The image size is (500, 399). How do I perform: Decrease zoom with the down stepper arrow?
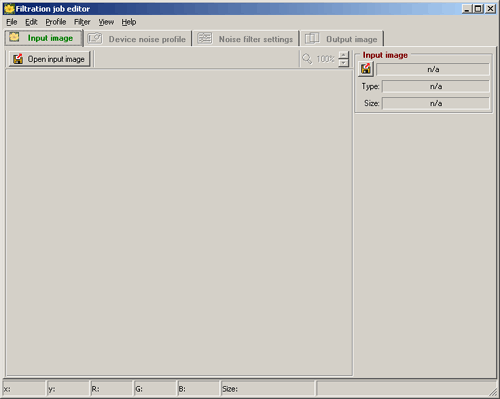343,63
